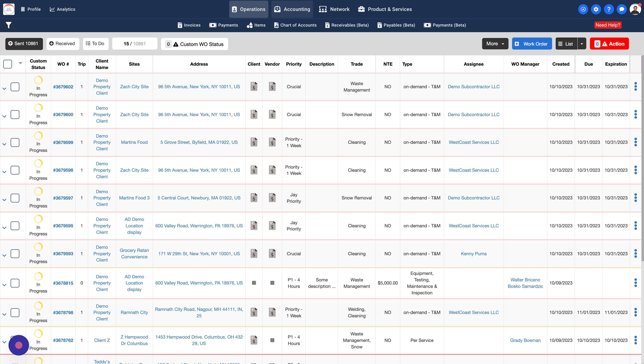Click client invoice icon for WO #3679602

coord(254,86)
